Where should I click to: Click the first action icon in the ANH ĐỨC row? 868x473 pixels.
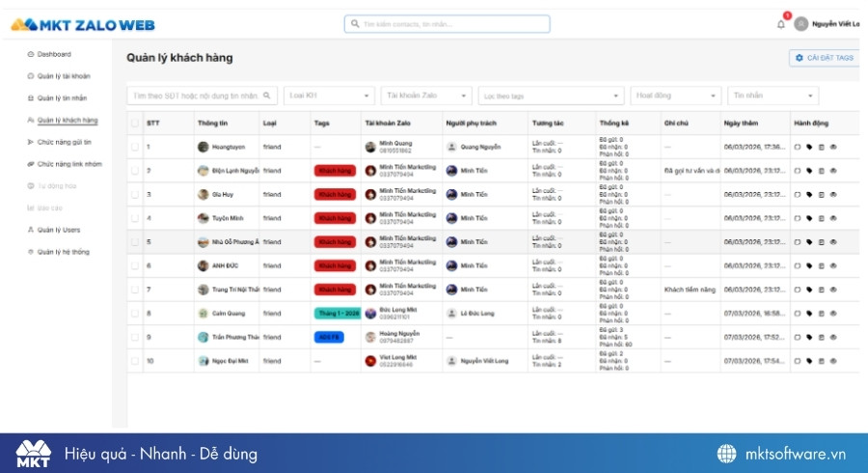point(798,265)
